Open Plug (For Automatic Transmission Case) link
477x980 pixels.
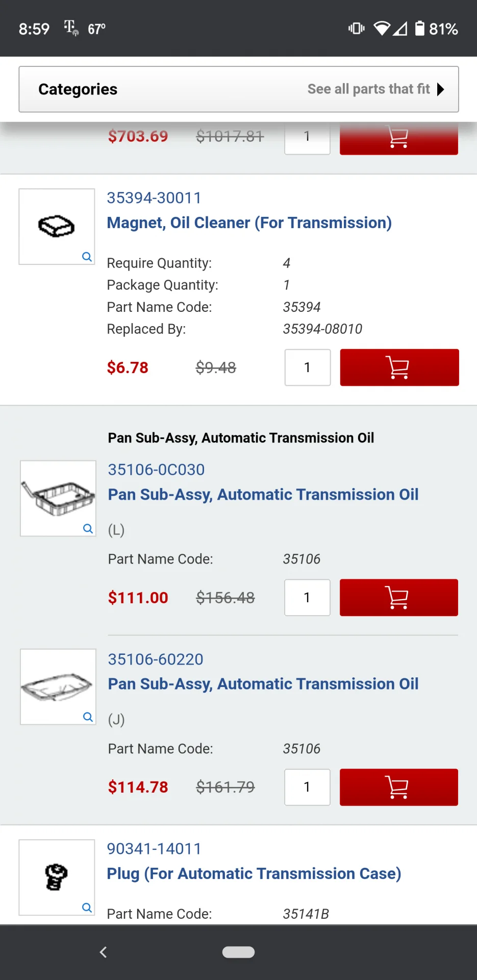point(254,874)
